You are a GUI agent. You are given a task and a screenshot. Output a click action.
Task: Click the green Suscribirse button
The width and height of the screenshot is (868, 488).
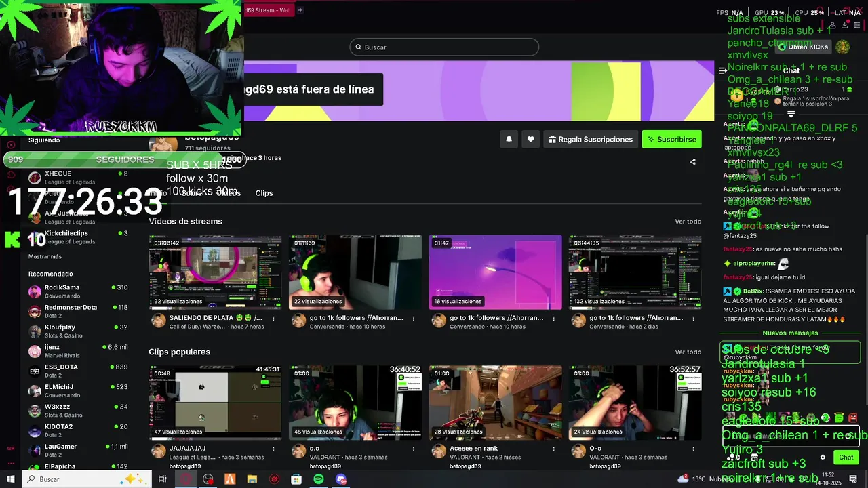coord(671,139)
